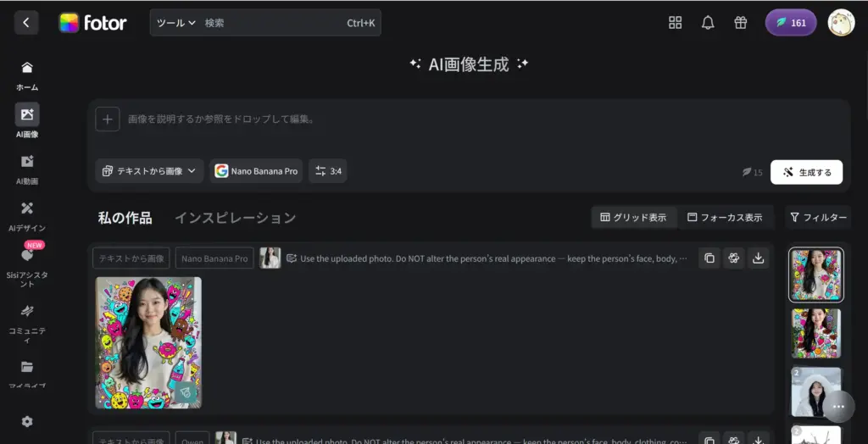Copy the first row's prompt with copy icon
This screenshot has width=868, height=444.
(x=709, y=258)
